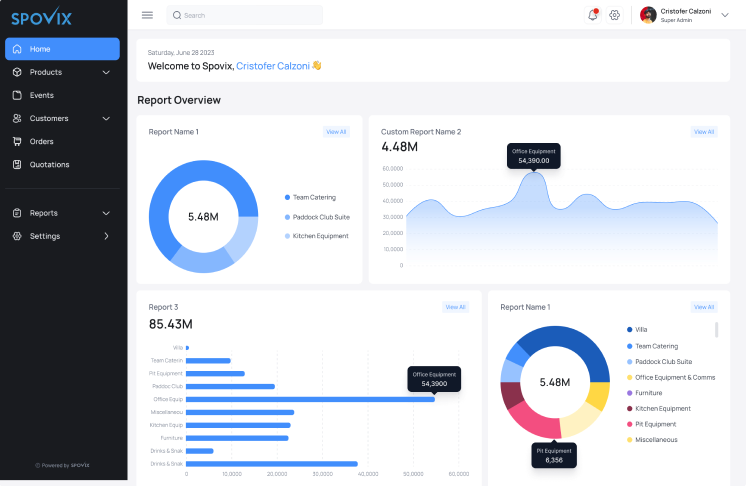
Task: Toggle Villa legend item in bottom donut chart
Action: pyautogui.click(x=640, y=330)
